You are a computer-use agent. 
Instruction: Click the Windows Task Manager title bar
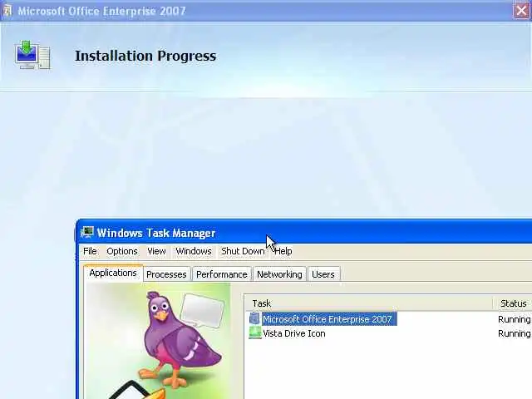coord(305,233)
